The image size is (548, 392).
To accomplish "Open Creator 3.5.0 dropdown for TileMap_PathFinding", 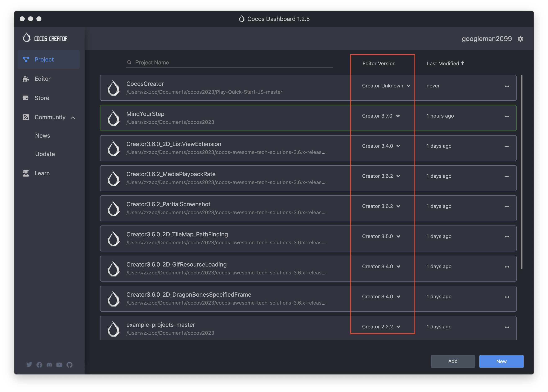I will (381, 236).
